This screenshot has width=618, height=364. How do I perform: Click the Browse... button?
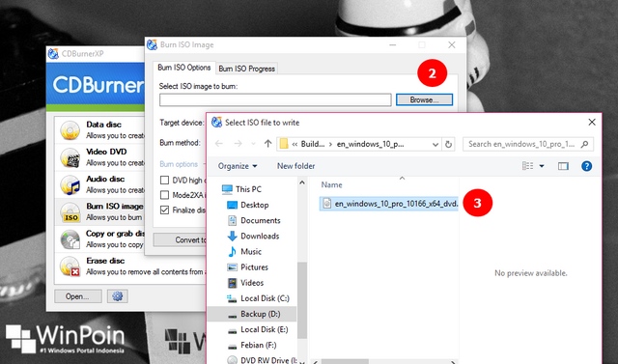pos(424,99)
